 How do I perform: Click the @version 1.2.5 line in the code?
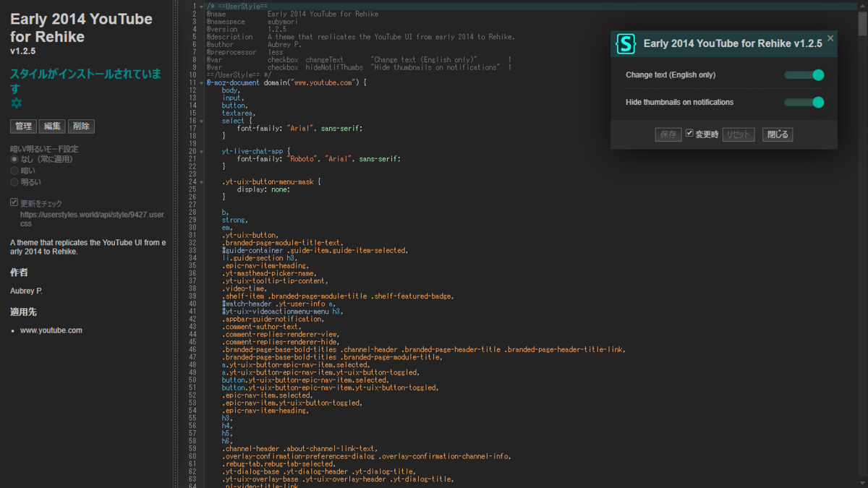click(247, 29)
